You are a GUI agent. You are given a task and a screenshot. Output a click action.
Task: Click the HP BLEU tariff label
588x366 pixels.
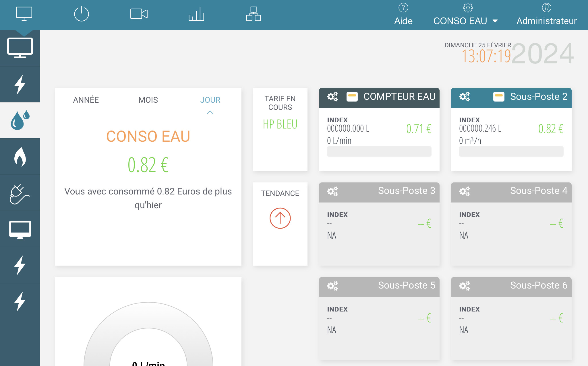[x=280, y=124]
